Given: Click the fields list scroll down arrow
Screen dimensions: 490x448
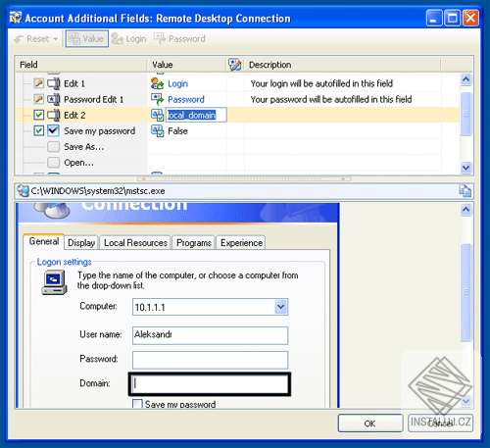Looking at the screenshot, I should 465,168.
